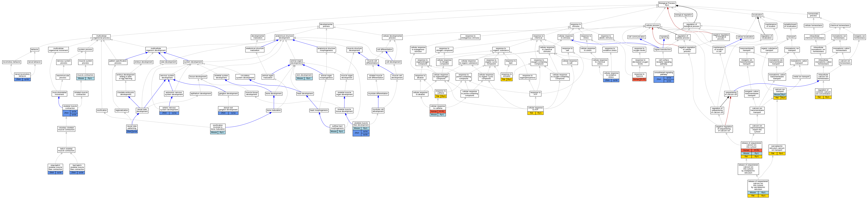Click the 'cellular response to ATP' node
Screen dimensions: 868x199
(x=535, y=110)
